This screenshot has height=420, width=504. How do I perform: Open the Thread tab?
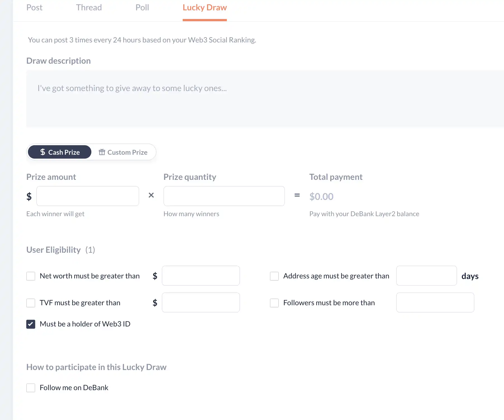pyautogui.click(x=89, y=8)
